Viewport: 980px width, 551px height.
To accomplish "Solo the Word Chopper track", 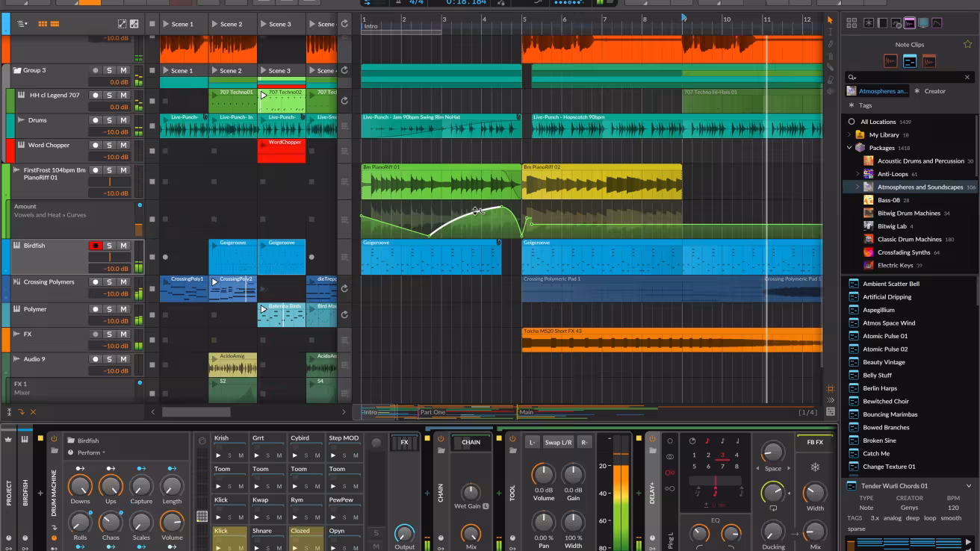I will point(109,146).
